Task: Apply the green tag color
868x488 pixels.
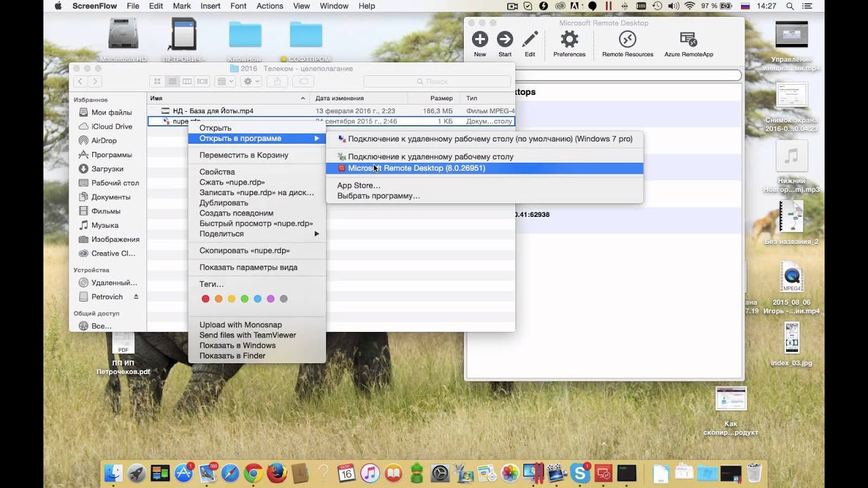Action: (245, 299)
